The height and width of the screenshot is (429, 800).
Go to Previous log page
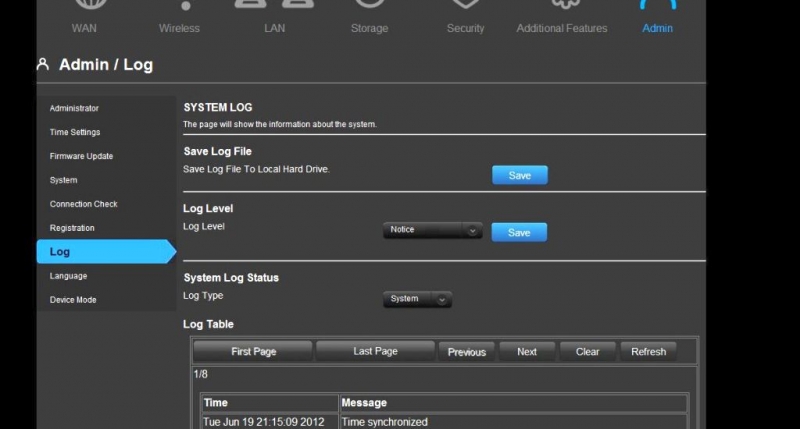pos(466,352)
